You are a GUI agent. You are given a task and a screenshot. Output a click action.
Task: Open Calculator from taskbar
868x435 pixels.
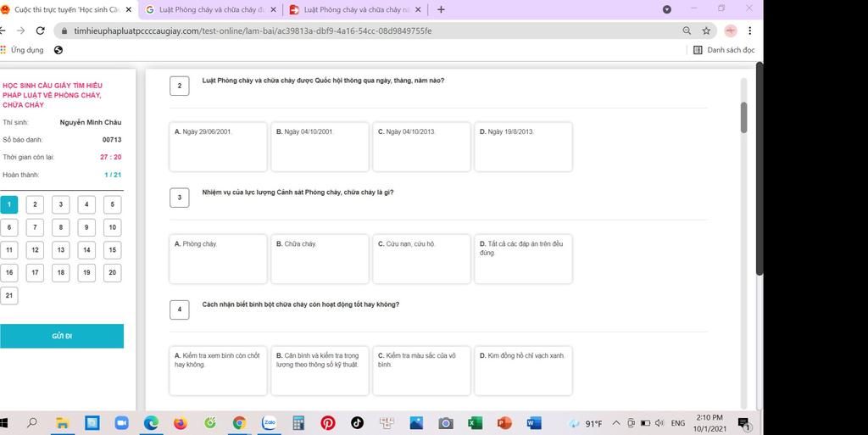[x=298, y=423]
